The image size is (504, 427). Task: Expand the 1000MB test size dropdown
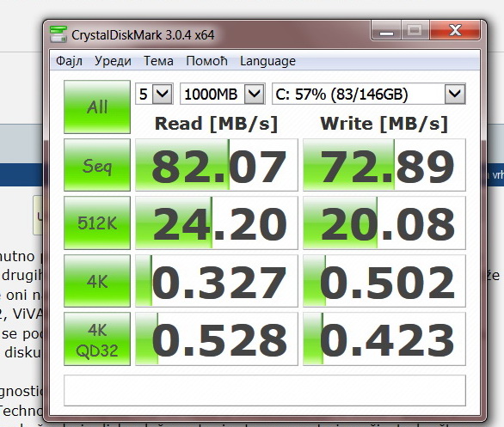click(x=223, y=94)
